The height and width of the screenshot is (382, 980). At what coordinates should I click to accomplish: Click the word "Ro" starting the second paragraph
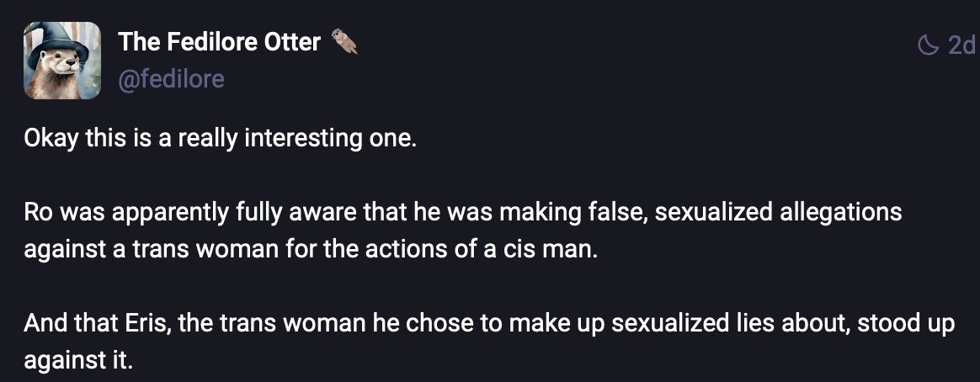37,212
